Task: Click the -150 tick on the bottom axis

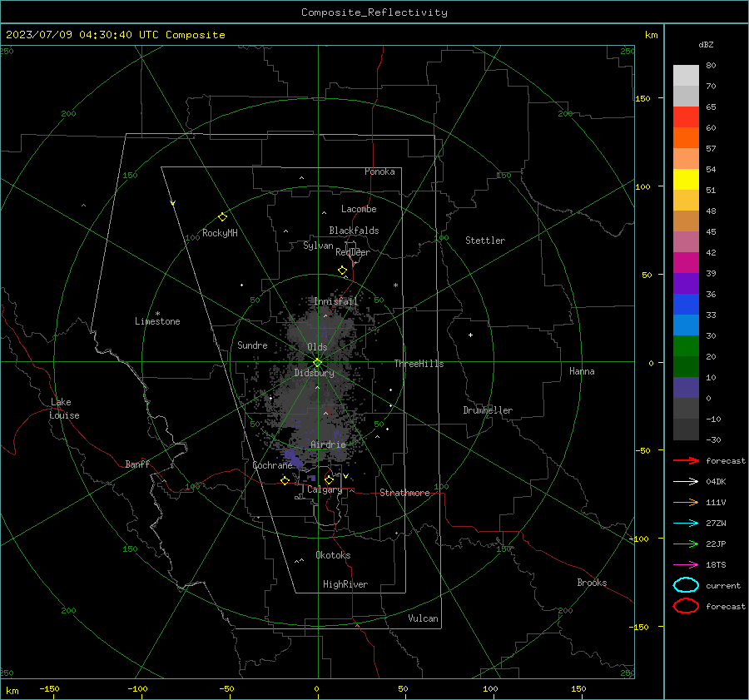Action: coord(49,688)
